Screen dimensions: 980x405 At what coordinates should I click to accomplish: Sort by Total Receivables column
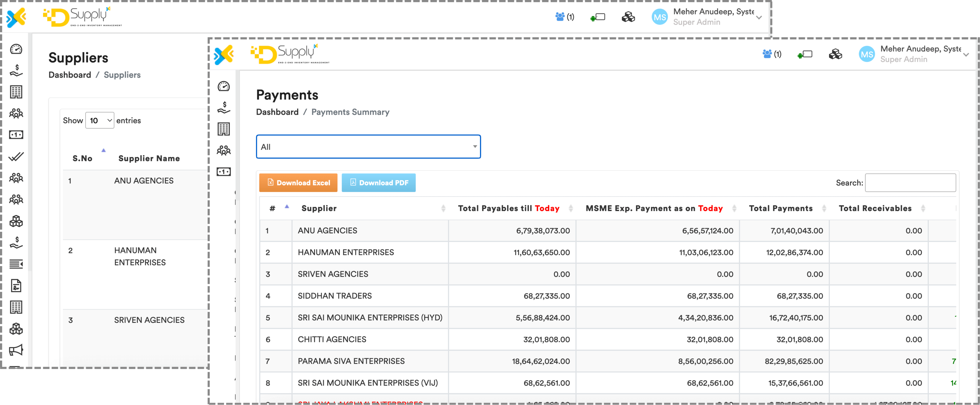879,208
